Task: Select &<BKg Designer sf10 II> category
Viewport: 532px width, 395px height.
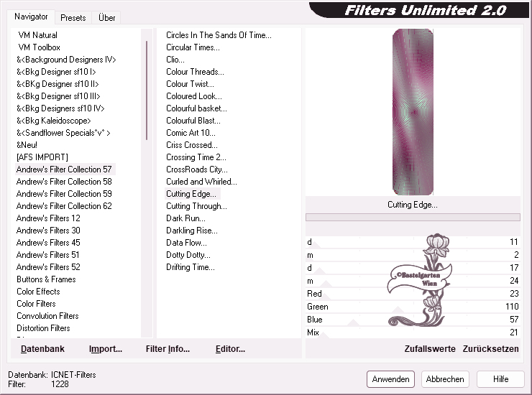Action: (58, 84)
